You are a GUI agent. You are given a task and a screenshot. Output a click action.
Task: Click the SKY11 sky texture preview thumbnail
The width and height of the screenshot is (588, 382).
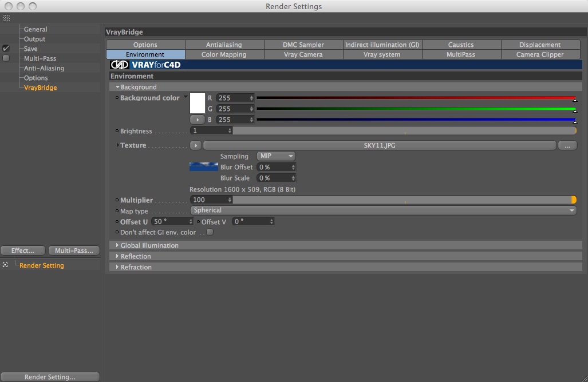point(204,166)
